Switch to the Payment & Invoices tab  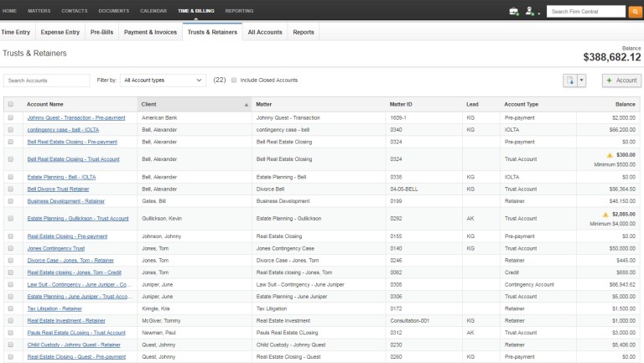[x=150, y=32]
